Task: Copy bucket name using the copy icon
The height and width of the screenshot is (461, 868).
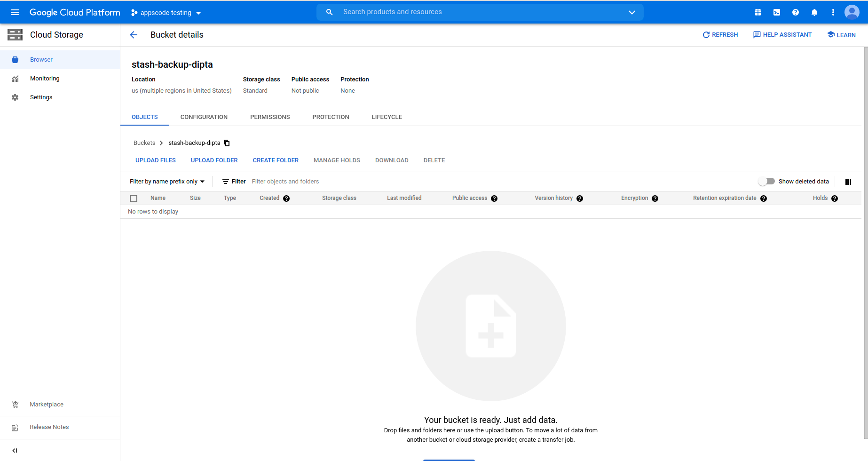Action: [227, 143]
